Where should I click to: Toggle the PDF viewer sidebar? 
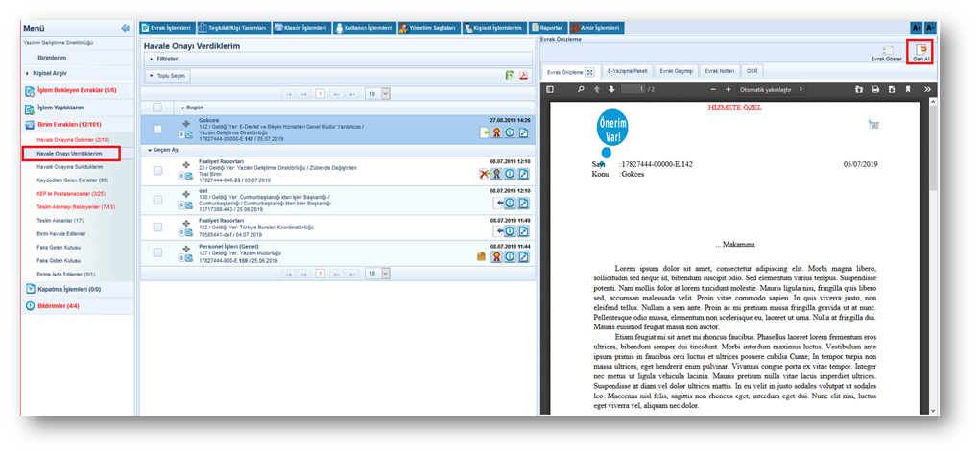(x=550, y=89)
